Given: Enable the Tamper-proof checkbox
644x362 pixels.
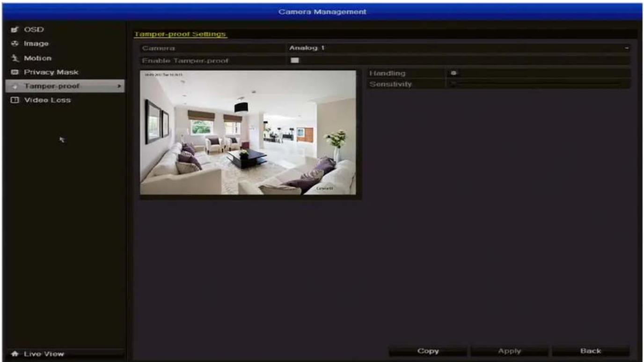Looking at the screenshot, I should 295,60.
